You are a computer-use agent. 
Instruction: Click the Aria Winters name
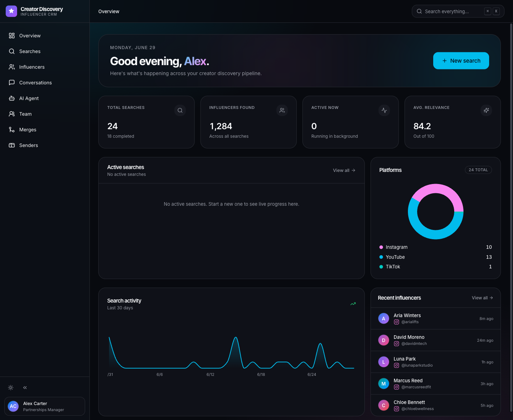click(x=407, y=315)
